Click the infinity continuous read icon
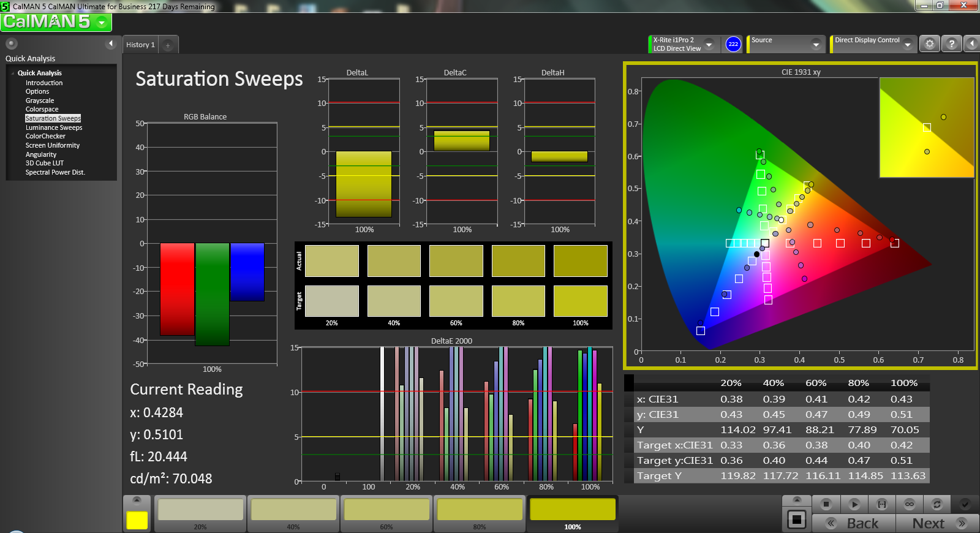 (910, 504)
